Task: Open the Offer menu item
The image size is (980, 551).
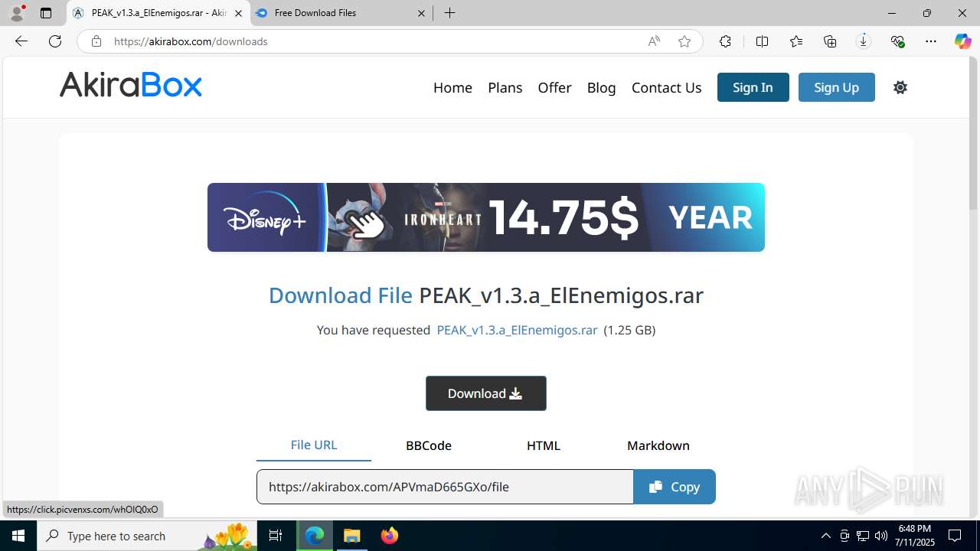Action: coord(554,87)
